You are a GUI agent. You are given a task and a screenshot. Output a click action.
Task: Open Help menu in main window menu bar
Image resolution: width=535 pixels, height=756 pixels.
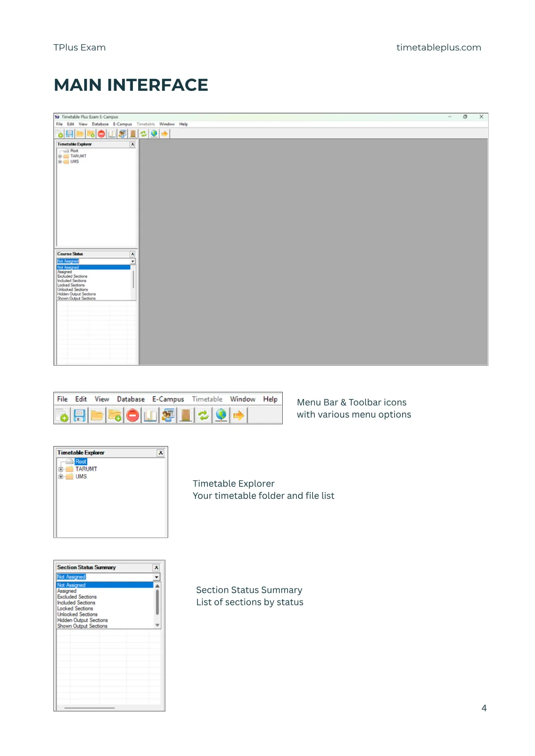coord(183,124)
